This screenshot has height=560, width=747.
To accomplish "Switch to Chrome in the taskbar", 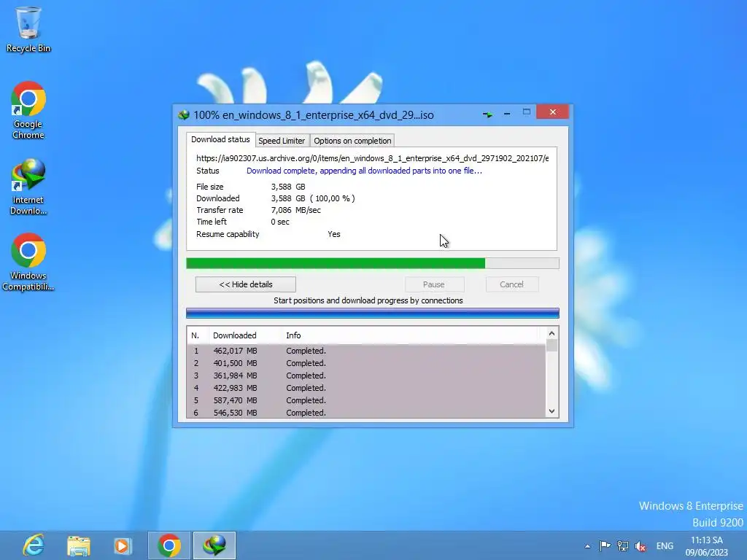I will click(169, 545).
